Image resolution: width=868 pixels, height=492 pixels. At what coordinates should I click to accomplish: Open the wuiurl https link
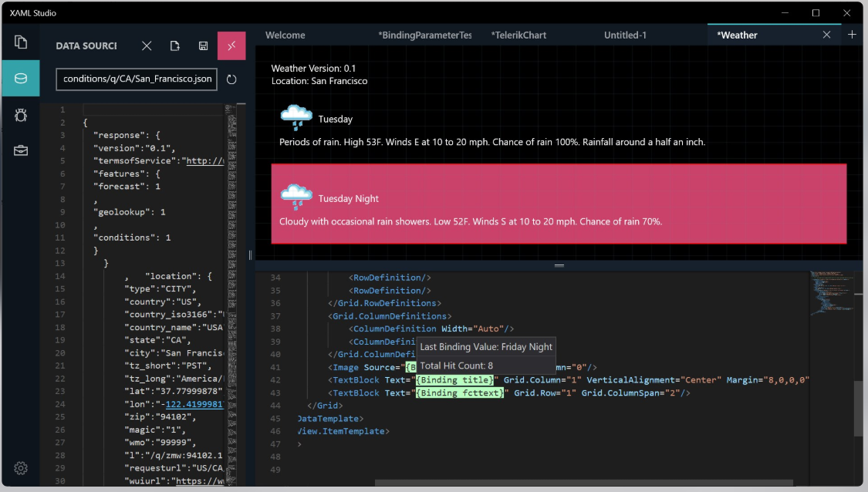pos(201,481)
